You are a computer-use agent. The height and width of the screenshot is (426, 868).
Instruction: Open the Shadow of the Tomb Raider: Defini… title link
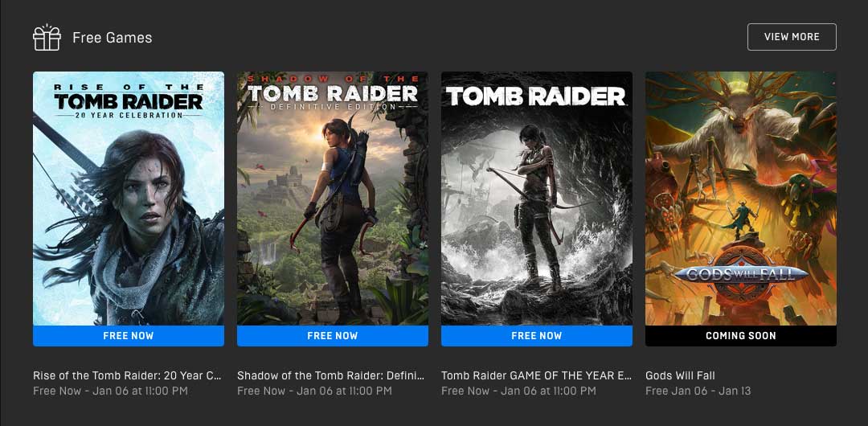pos(331,375)
